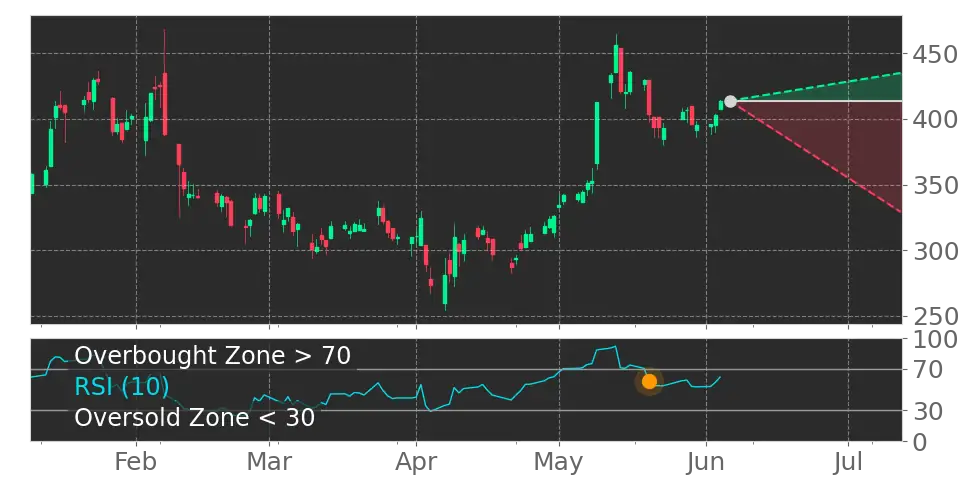Click the RSI 0 axis label

coord(920,442)
